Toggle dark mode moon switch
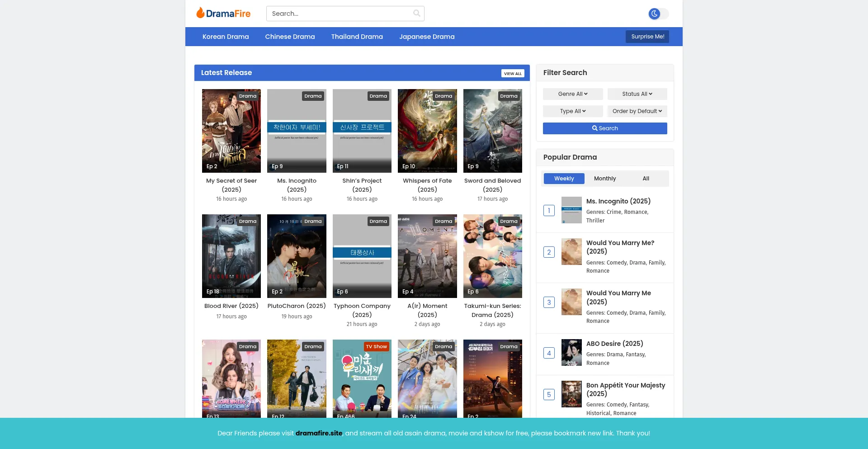This screenshot has height=449, width=868. coord(658,14)
